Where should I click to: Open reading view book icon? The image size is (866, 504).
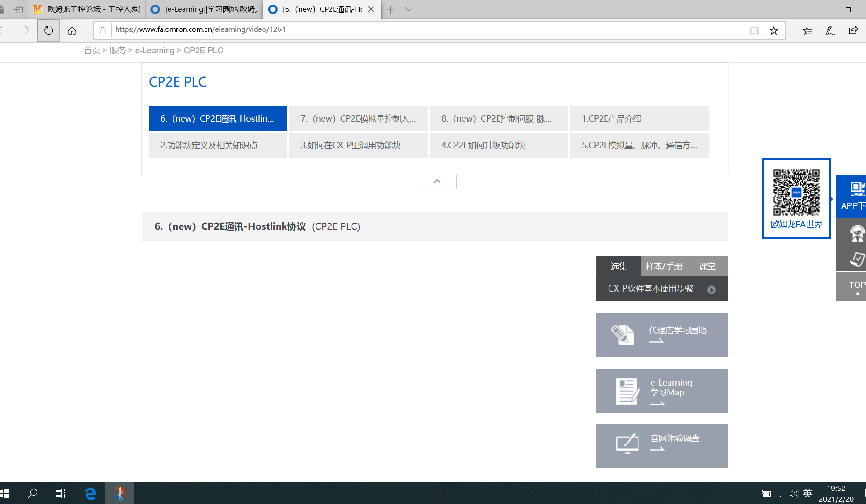tap(755, 31)
